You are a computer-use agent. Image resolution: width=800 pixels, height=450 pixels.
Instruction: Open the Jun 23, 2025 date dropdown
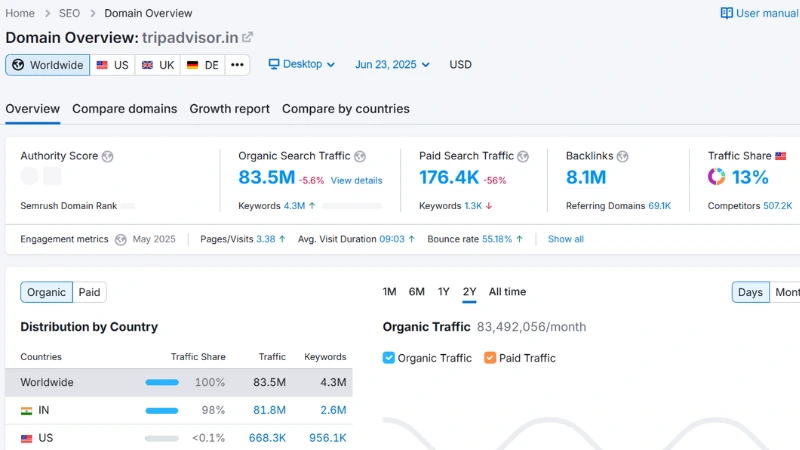392,64
